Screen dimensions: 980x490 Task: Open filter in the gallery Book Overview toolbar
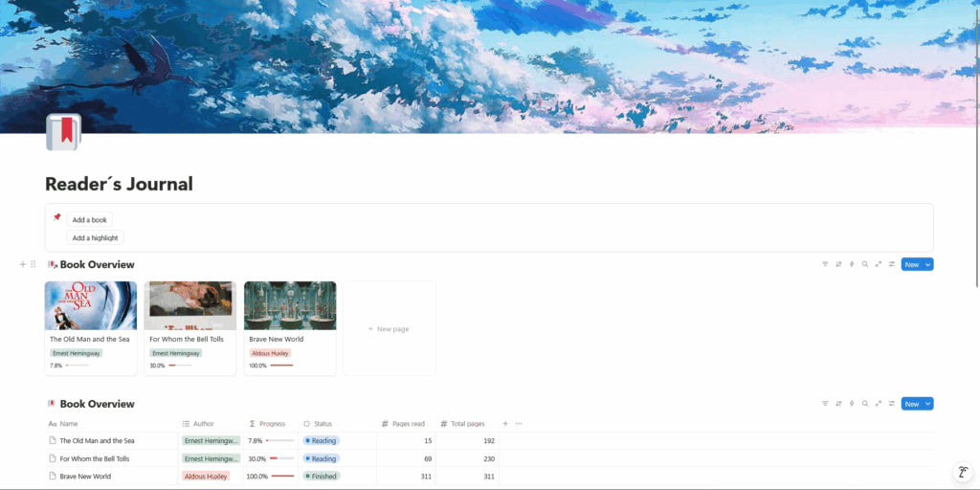tap(825, 264)
